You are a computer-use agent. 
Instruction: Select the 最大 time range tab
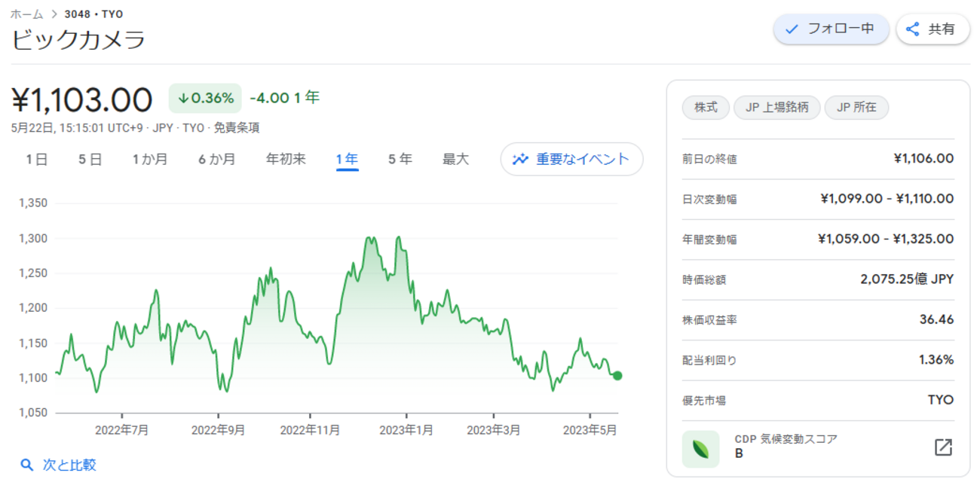(455, 159)
